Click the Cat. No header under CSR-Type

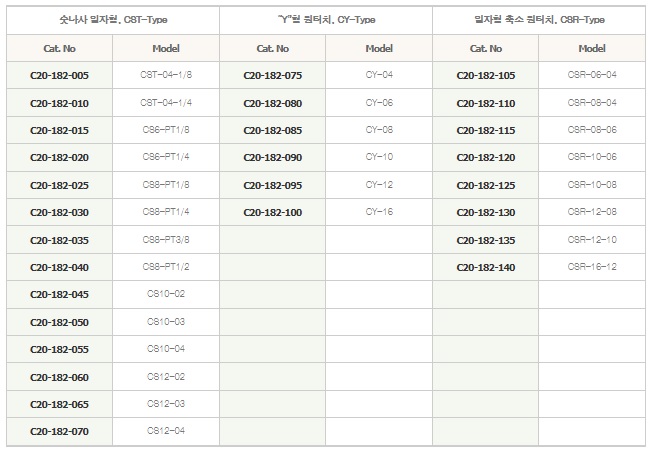click(x=486, y=48)
